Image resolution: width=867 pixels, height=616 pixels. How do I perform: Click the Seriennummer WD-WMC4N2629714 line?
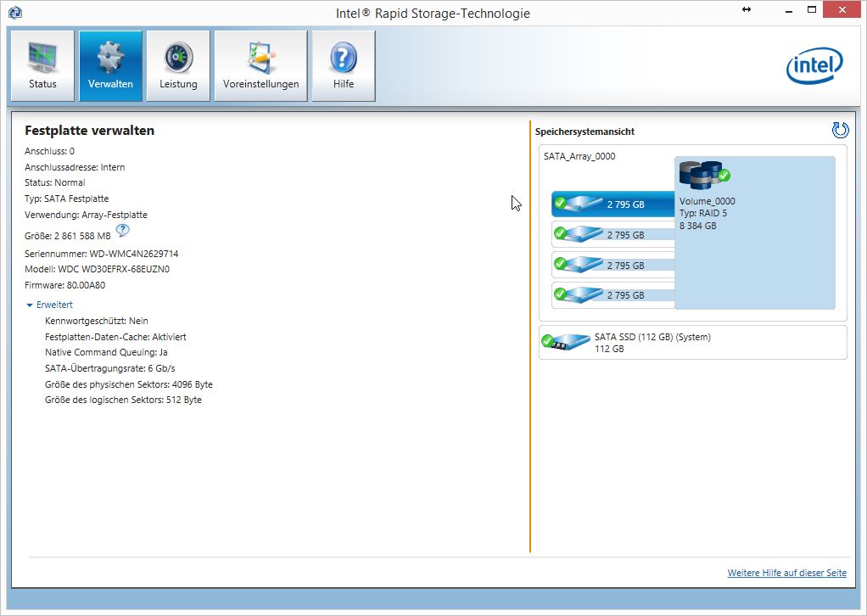pos(101,254)
